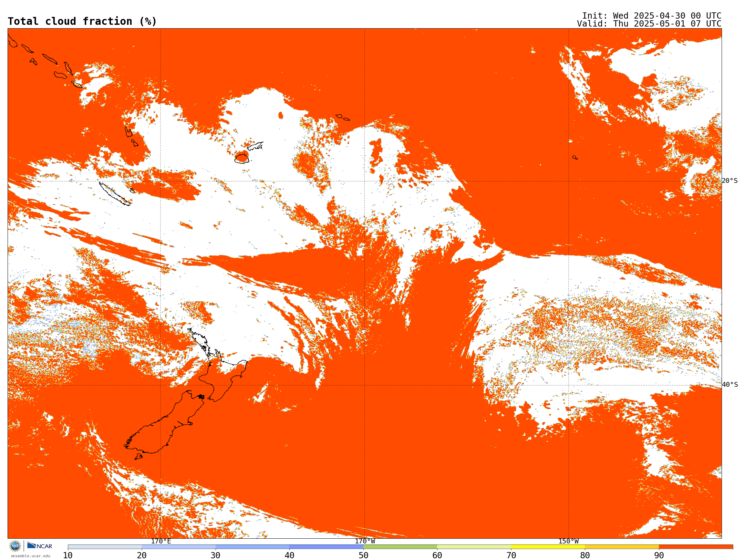Select the 20-30 light blue colorbar segment
The height and width of the screenshot is (560, 744).
click(x=178, y=547)
